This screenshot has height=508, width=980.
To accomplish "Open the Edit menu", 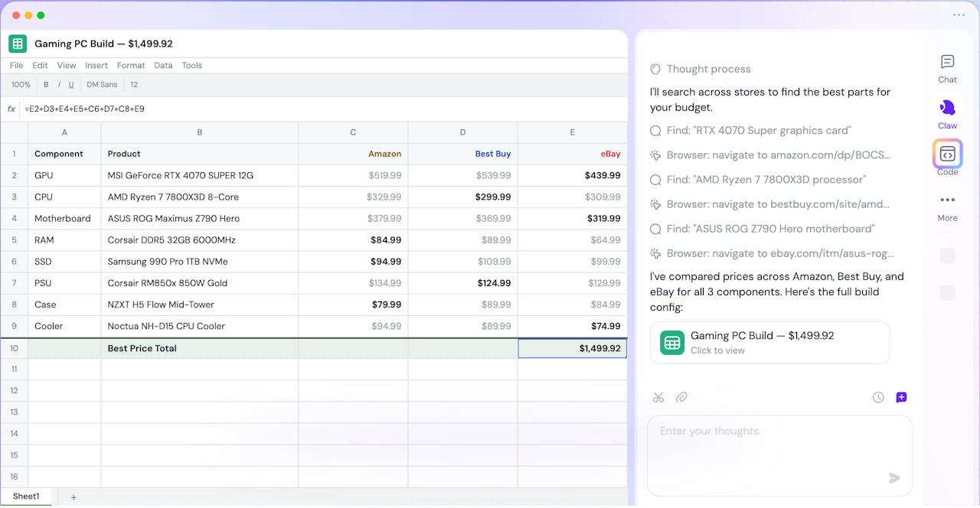I will point(40,66).
